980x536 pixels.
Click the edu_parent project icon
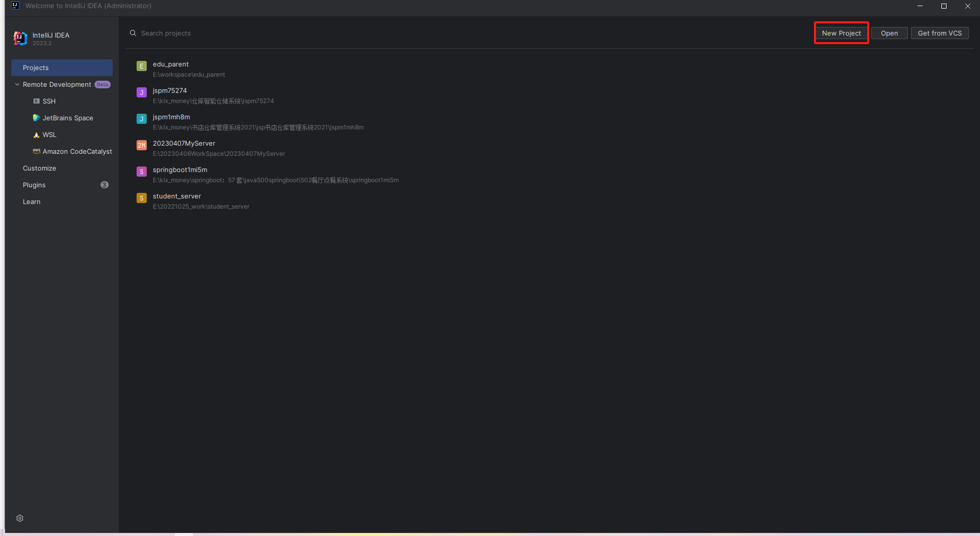142,66
